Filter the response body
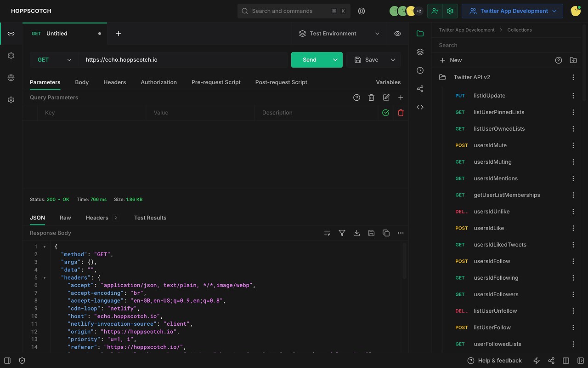Viewport: 588px width, 368px height. point(342,233)
